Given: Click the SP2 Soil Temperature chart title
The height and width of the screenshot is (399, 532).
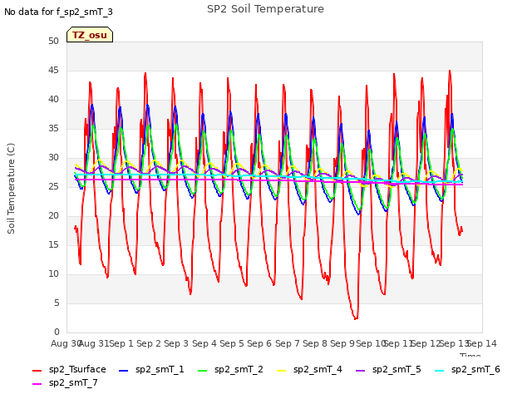Looking at the screenshot, I should pos(265,9).
